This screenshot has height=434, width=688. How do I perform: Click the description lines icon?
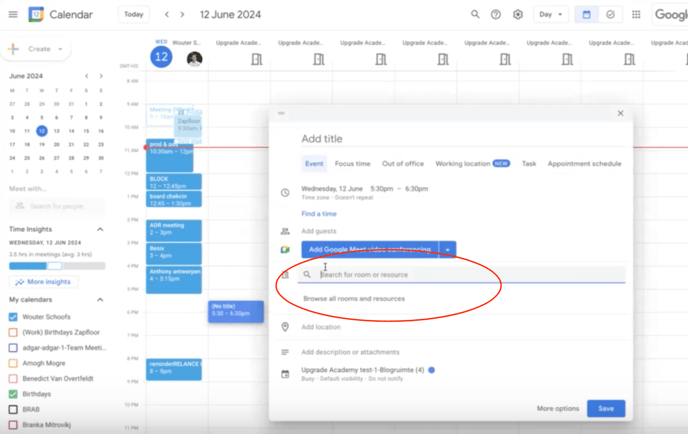[x=285, y=352]
